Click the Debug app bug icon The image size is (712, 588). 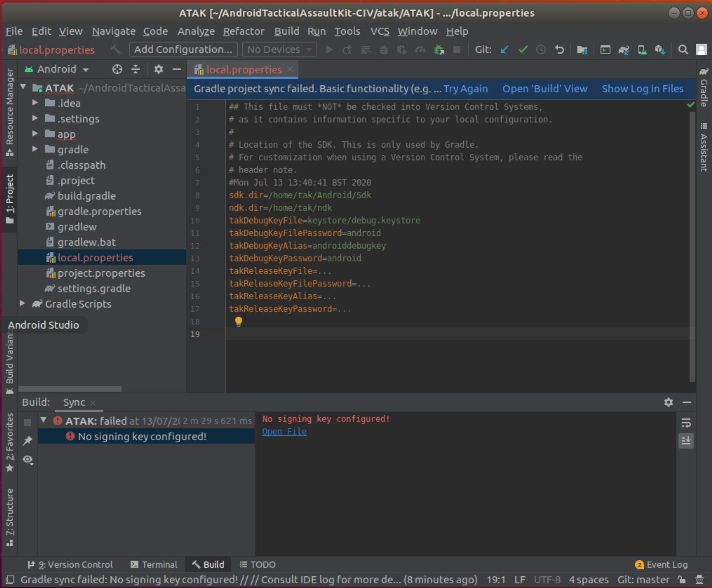384,50
